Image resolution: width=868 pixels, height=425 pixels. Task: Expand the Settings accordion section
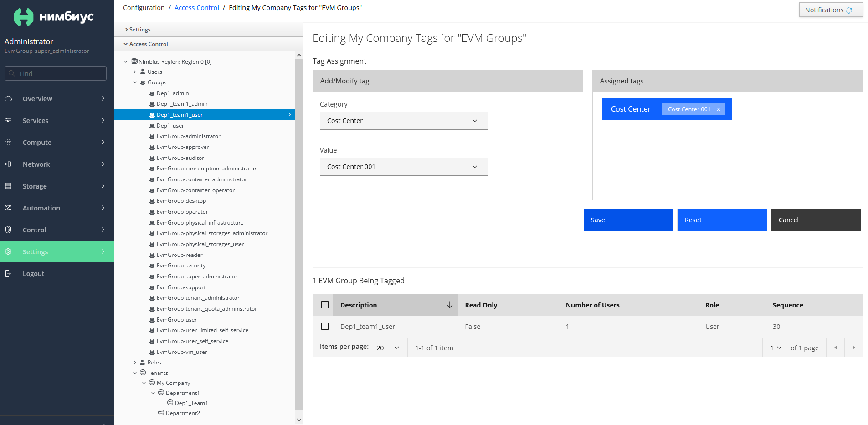(x=209, y=30)
